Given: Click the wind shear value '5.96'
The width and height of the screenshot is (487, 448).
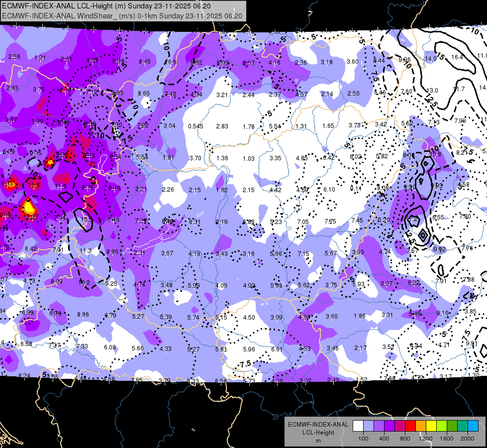Looking at the screenshot, I should point(249,349).
